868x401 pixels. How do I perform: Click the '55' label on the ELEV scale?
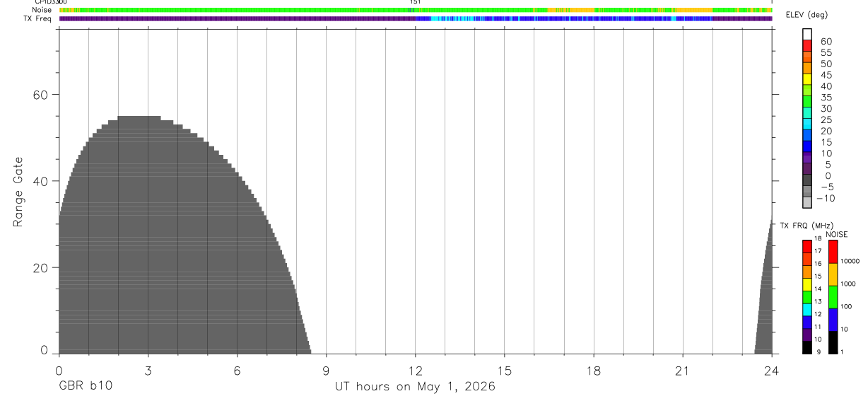click(x=826, y=53)
